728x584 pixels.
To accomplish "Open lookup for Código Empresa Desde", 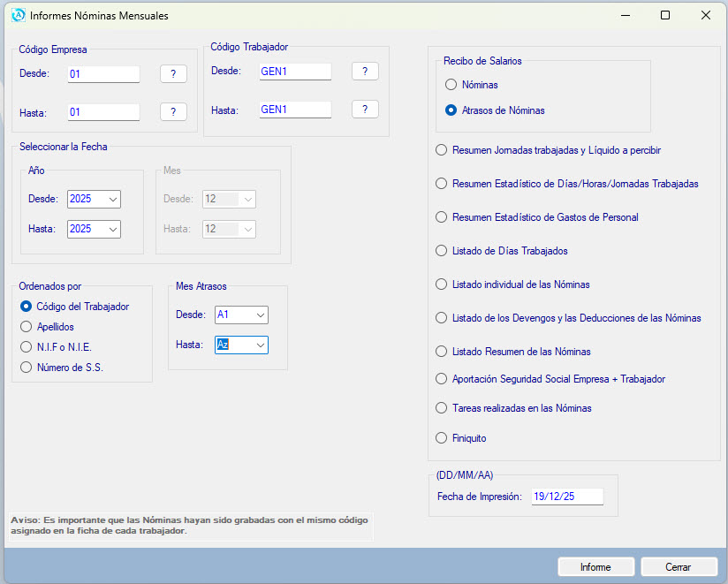I will tap(173, 74).
